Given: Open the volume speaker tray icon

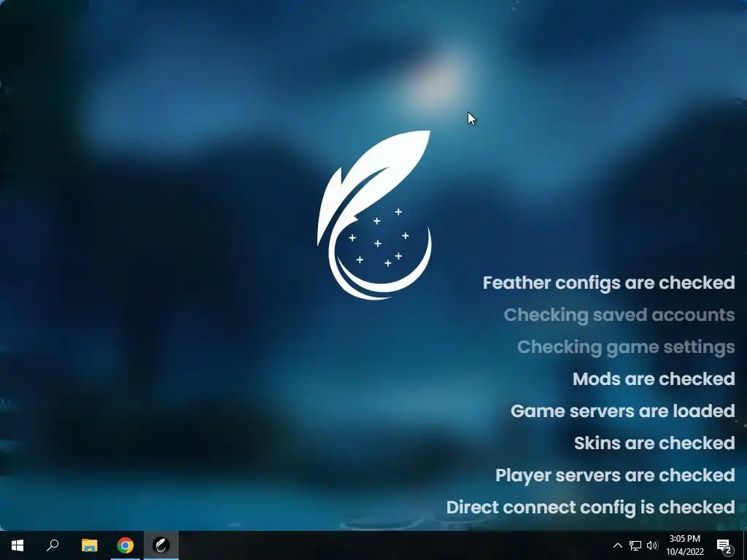Looking at the screenshot, I should 652,545.
